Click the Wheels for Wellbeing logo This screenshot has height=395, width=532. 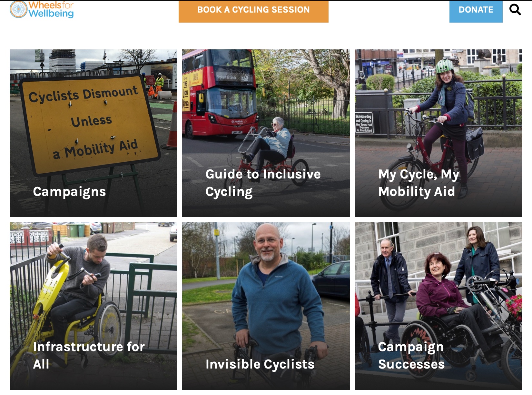[42, 9]
